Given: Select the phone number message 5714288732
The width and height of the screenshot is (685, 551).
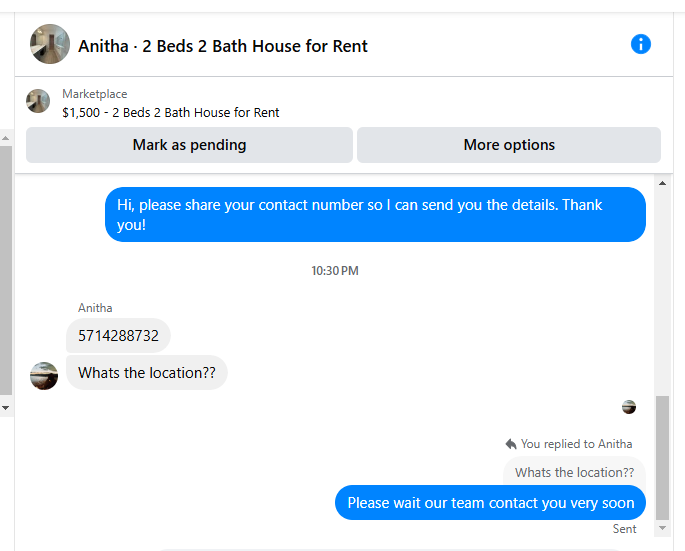Looking at the screenshot, I should coord(118,336).
